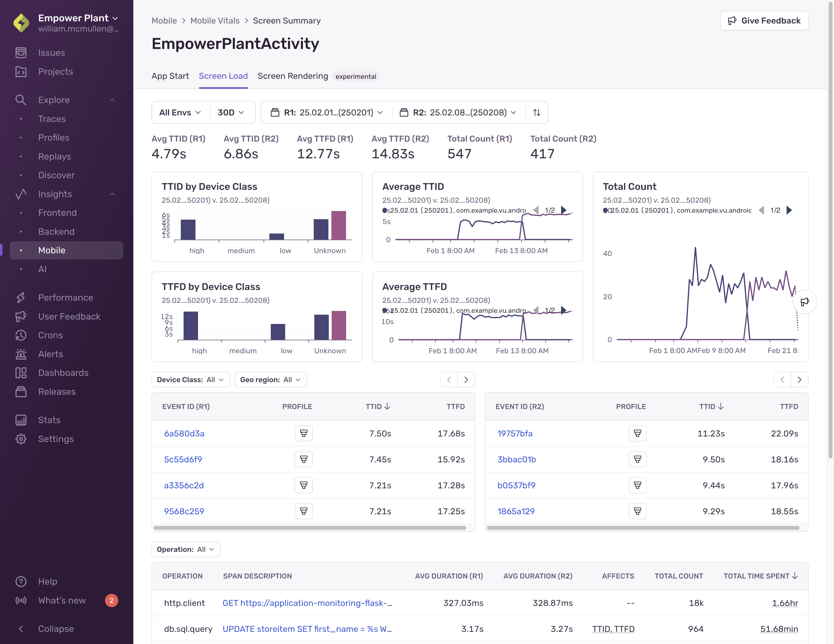Viewport: 834px width, 644px height.
Task: Switch to App Start tab
Action: (170, 76)
